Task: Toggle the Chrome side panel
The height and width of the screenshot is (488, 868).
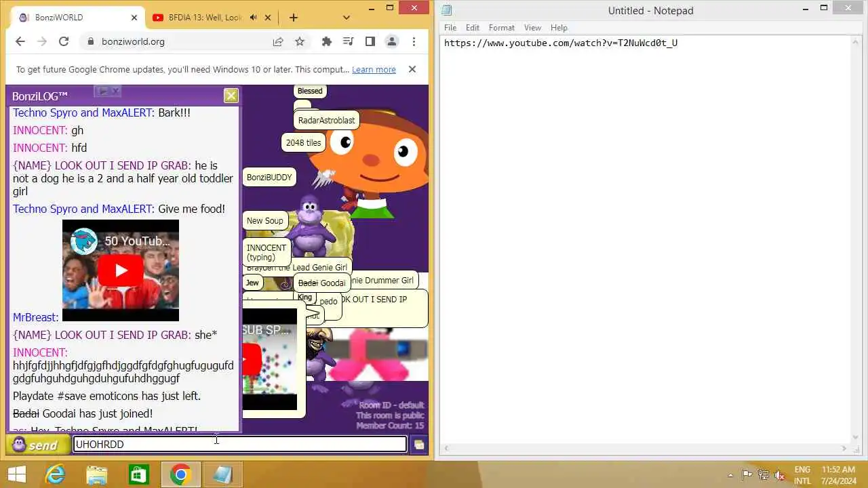Action: pos(370,41)
